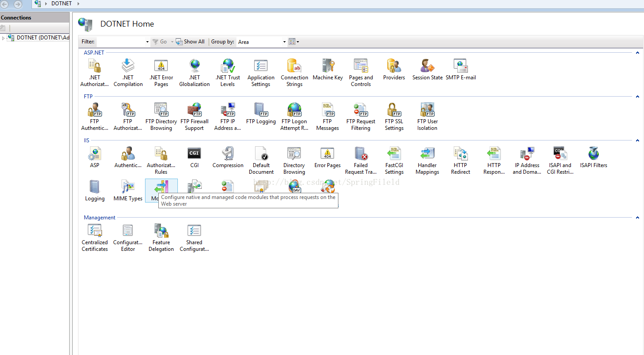644x355 pixels.
Task: Open Pages and Controls feature
Action: pyautogui.click(x=361, y=73)
